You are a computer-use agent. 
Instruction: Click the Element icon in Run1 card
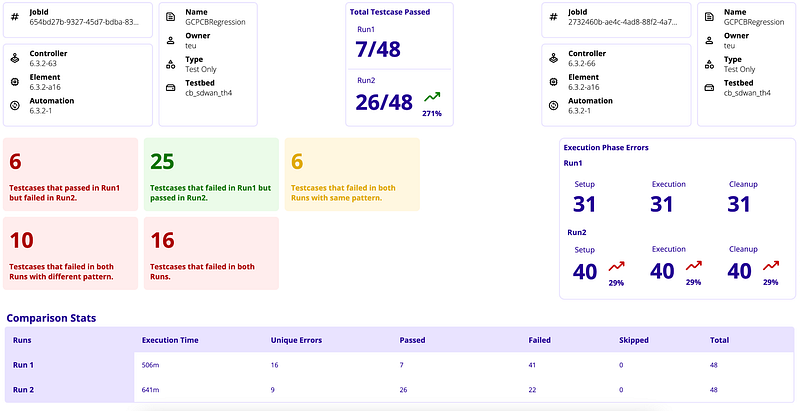click(15, 82)
